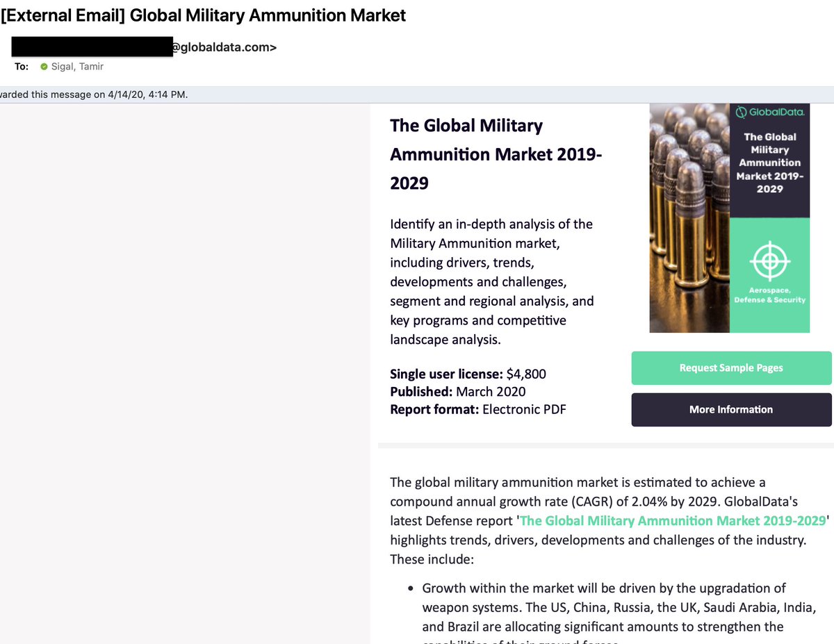834x644 pixels.
Task: Click the green presence icon beside Sigal, Tamir
Action: coord(44,67)
